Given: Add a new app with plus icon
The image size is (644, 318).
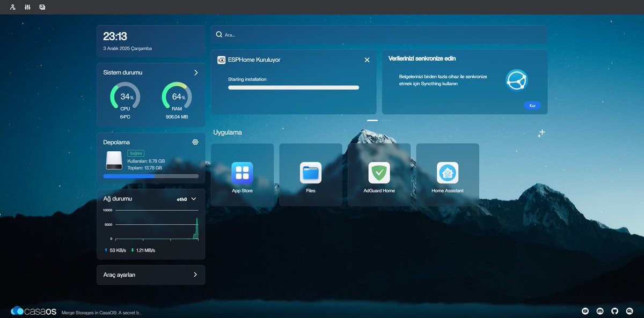Looking at the screenshot, I should coord(542,132).
